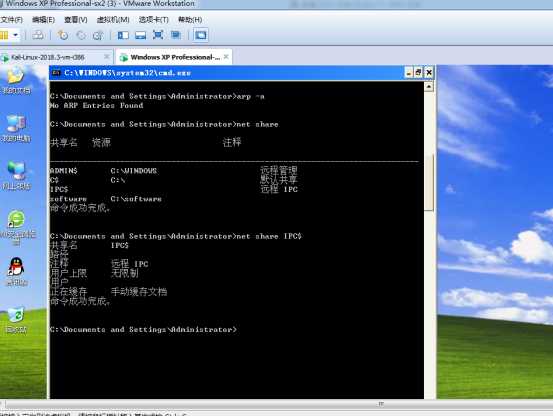Close the Kali-Linux VM tab
The width and height of the screenshot is (553, 417).
107,56
